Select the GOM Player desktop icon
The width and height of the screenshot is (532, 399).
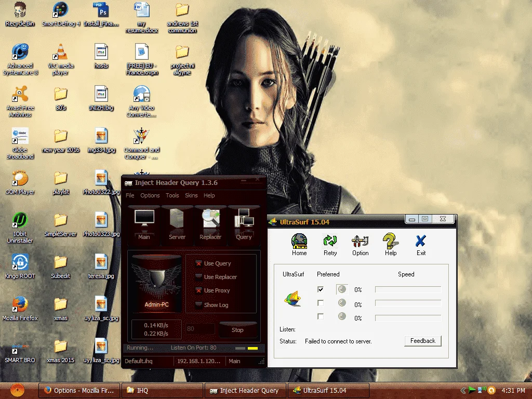[20, 182]
